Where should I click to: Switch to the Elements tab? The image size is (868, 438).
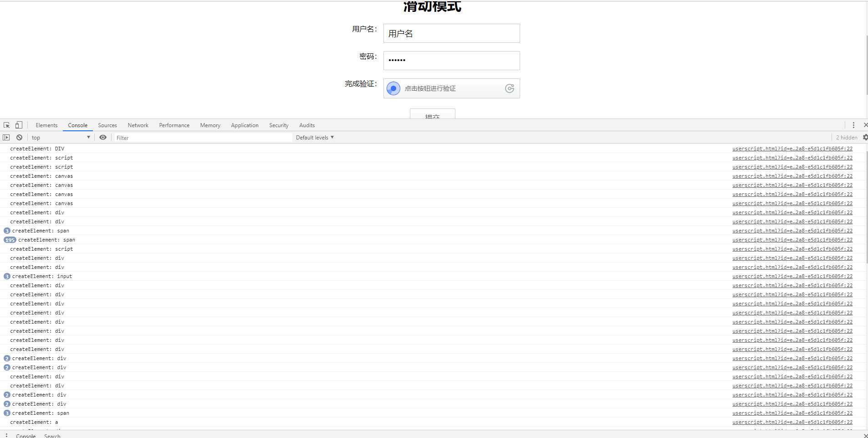point(46,125)
